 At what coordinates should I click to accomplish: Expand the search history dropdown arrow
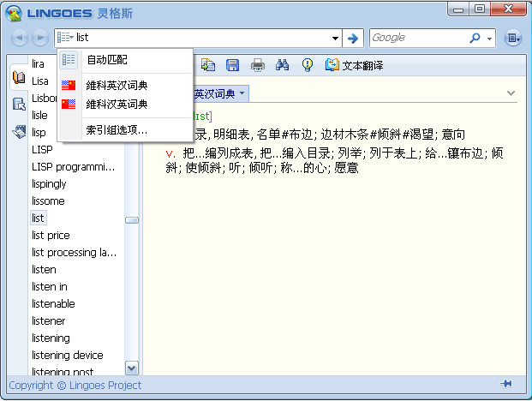335,38
